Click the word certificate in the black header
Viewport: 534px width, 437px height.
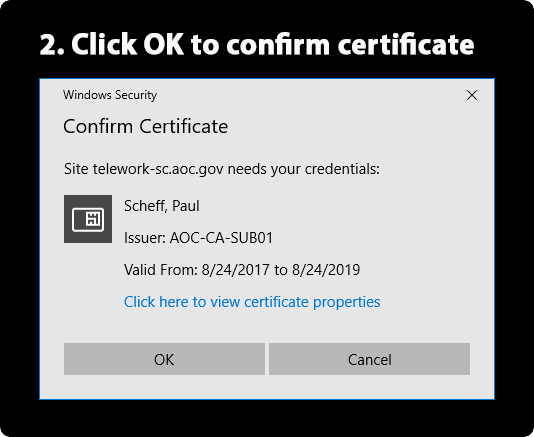(x=406, y=45)
